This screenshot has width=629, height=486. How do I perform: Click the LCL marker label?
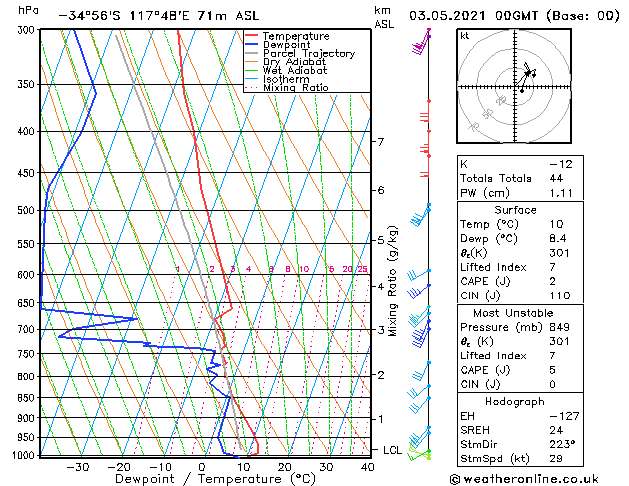pyautogui.click(x=392, y=450)
